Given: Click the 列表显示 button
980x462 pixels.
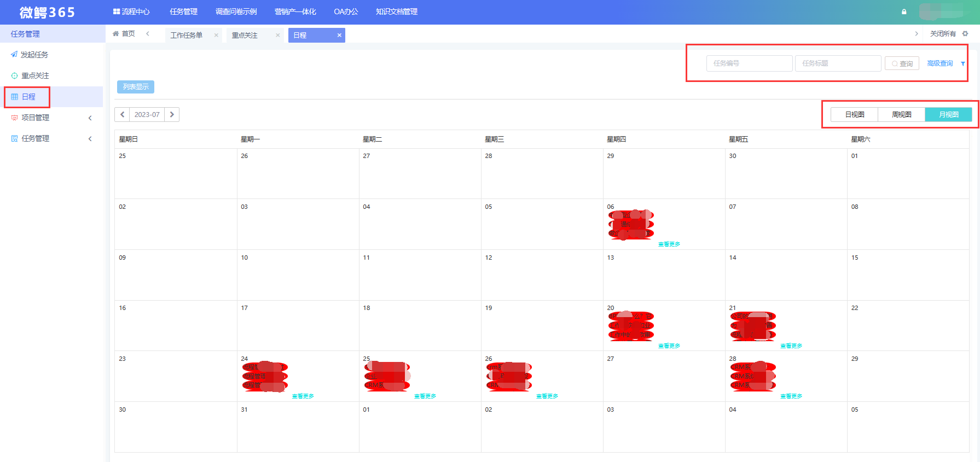Looking at the screenshot, I should pyautogui.click(x=136, y=87).
